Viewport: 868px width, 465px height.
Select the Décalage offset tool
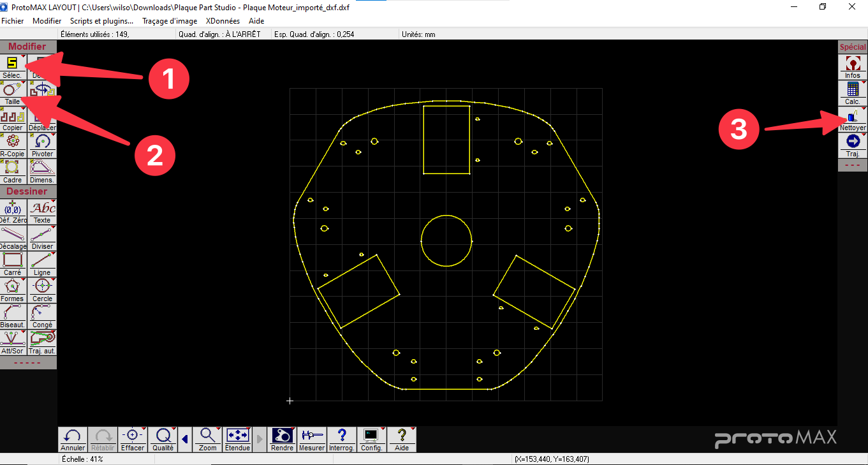pyautogui.click(x=14, y=238)
